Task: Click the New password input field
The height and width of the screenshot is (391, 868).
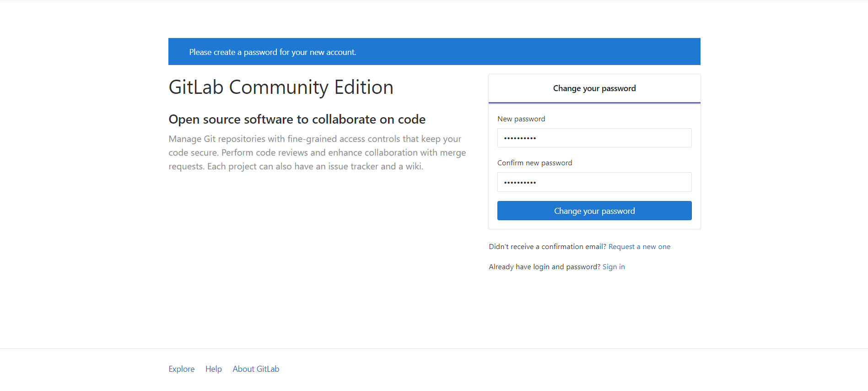Action: [594, 138]
